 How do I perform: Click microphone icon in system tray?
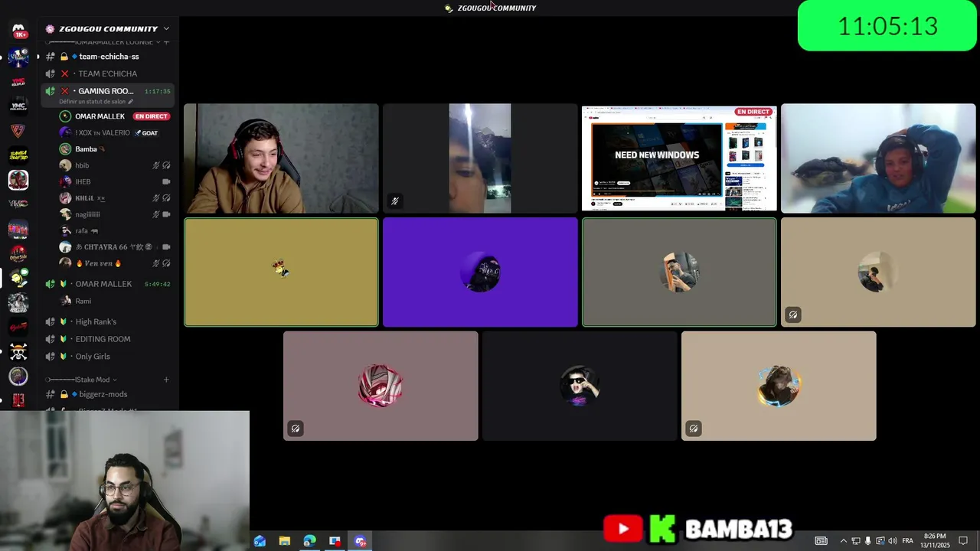click(867, 541)
